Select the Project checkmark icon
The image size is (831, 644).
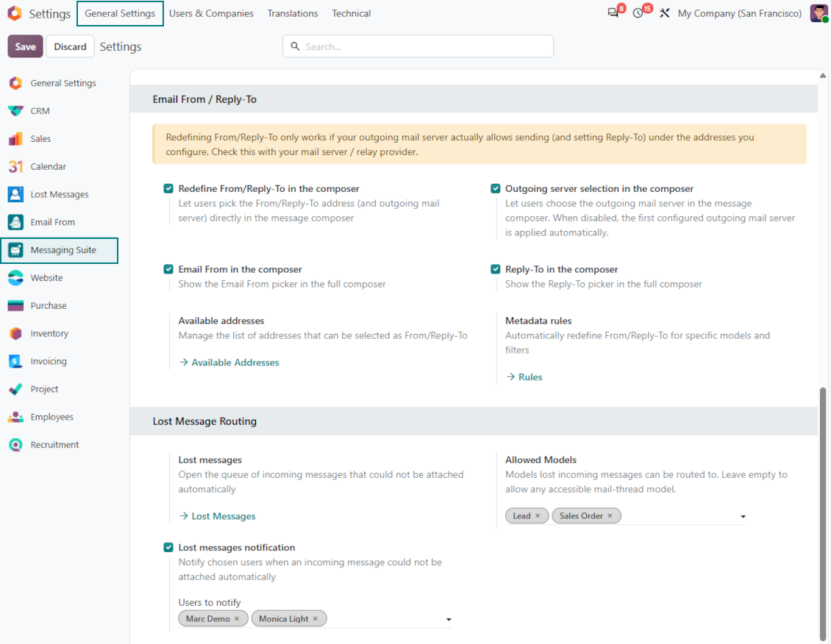(16, 389)
